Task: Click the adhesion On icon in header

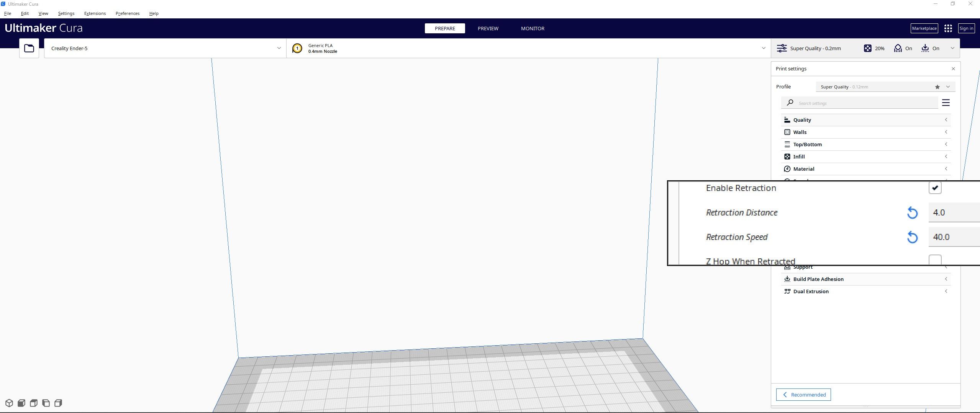Action: point(925,48)
